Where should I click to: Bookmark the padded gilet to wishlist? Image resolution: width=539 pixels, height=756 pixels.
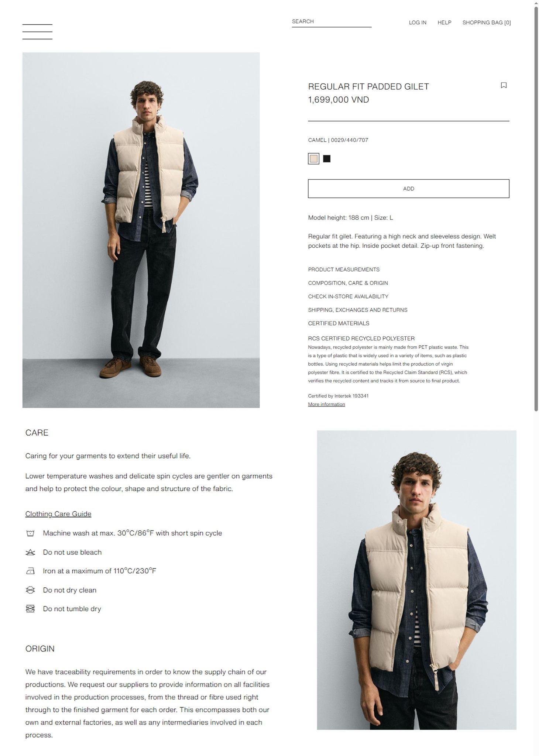pos(504,85)
